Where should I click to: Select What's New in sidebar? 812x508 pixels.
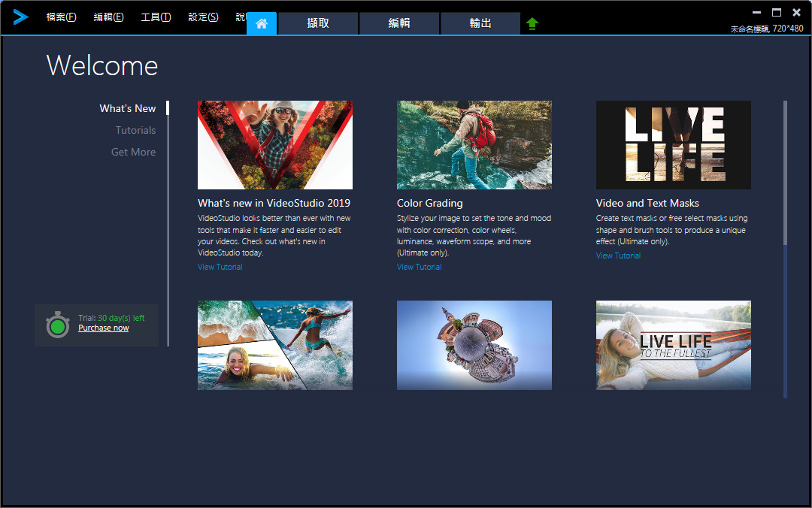coord(127,108)
